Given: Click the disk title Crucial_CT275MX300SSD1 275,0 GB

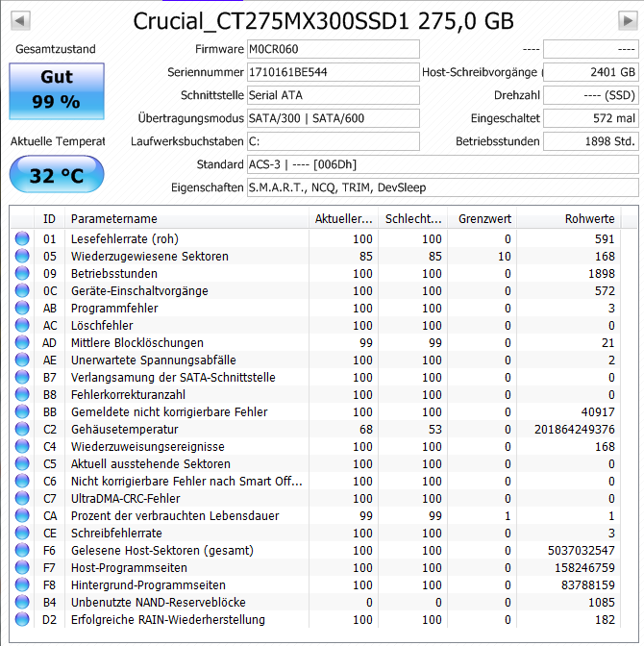Looking at the screenshot, I should [324, 21].
